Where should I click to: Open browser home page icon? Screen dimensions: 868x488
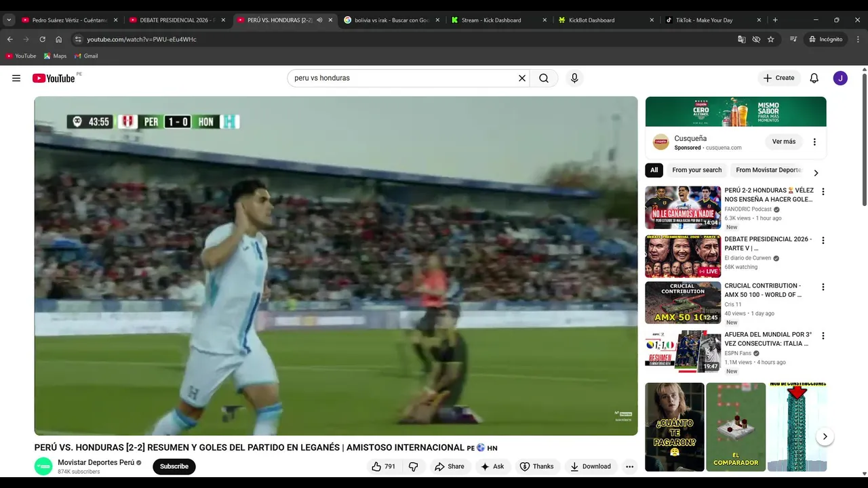[x=58, y=39]
